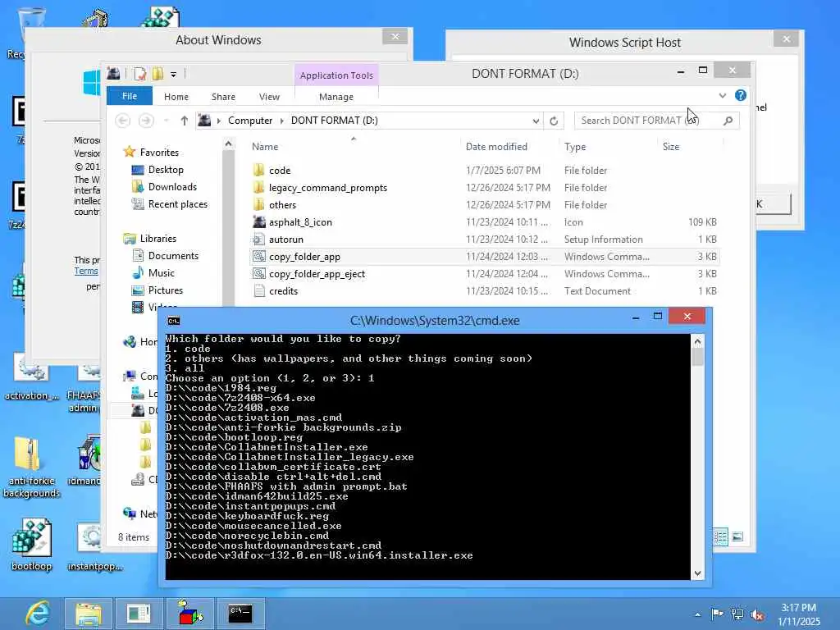Open the bootloop desktop icon

coord(32,545)
